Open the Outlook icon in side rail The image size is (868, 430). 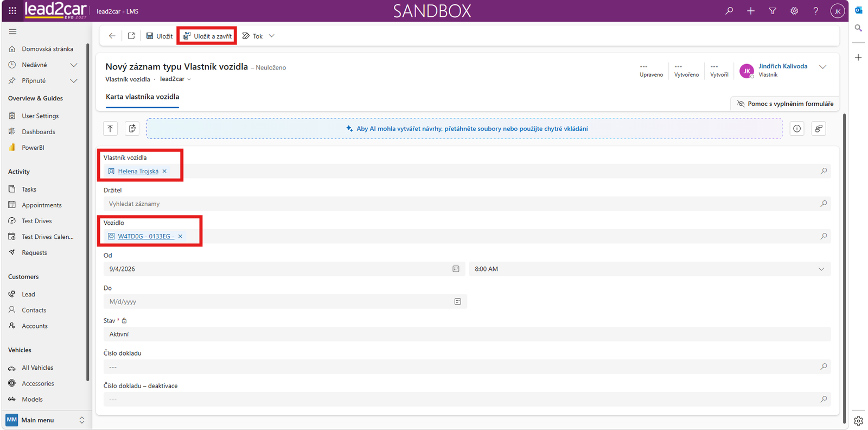click(858, 10)
